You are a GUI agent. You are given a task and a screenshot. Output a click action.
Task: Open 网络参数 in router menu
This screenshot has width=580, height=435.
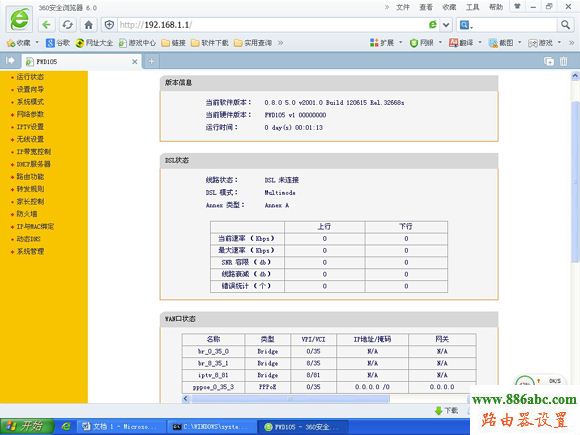30,114
